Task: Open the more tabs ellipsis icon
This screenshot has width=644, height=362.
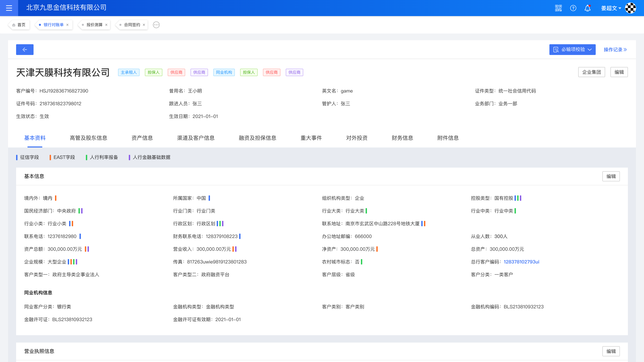Action: tap(156, 25)
